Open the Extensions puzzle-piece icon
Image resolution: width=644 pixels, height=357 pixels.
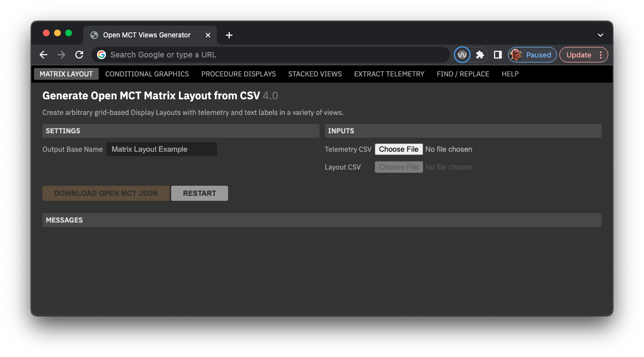click(x=480, y=55)
